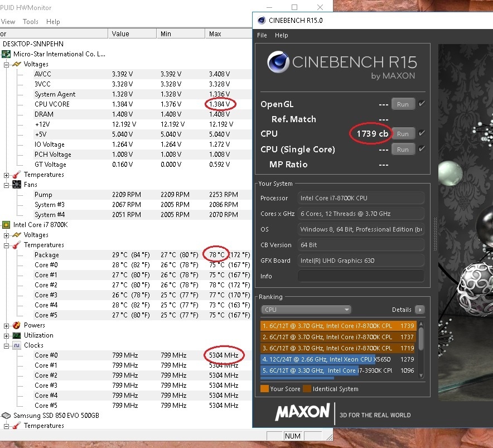Click the Intel Core i7 8700K chip icon
The height and width of the screenshot is (448, 493).
[6, 225]
